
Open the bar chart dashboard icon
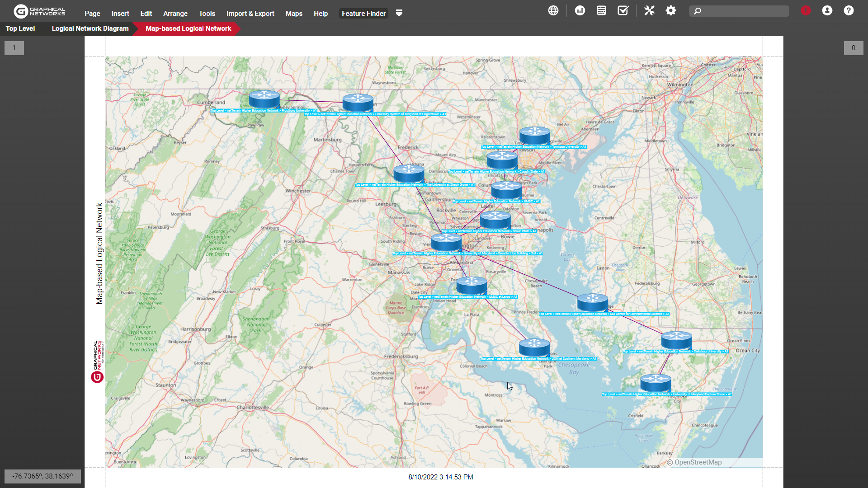[x=580, y=10]
